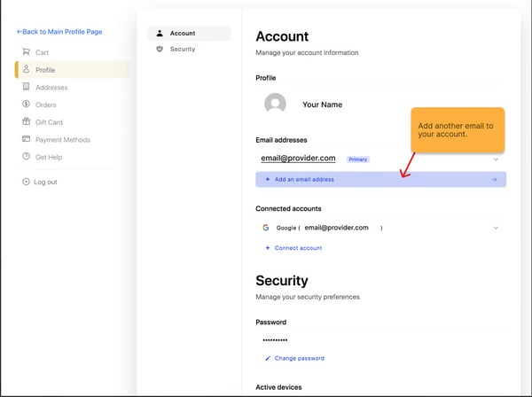
Task: Click the Email addresses heading
Action: (x=281, y=140)
